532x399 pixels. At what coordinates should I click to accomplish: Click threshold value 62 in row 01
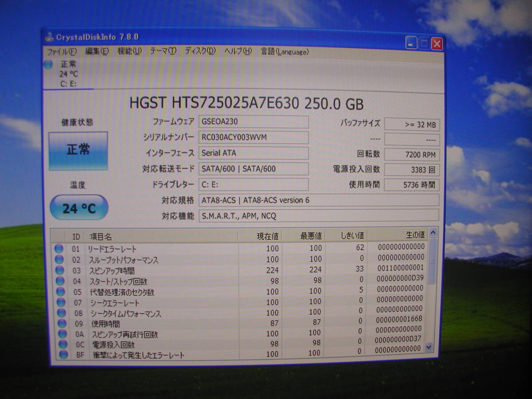[x=360, y=247]
